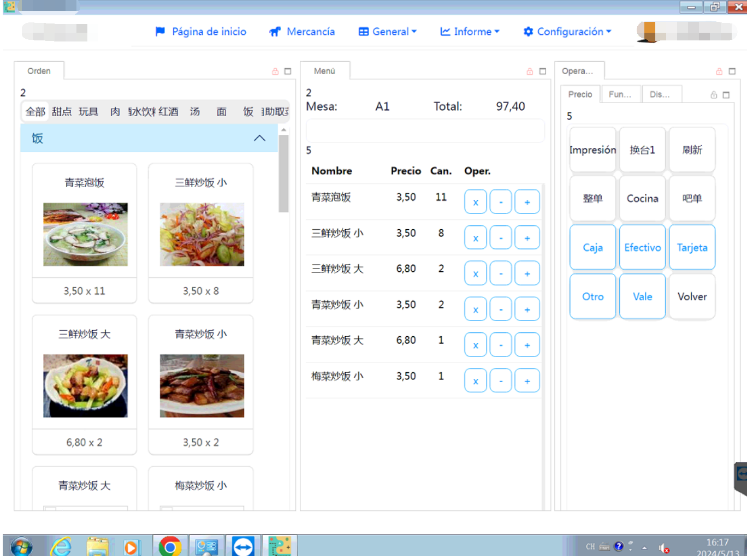Delete the 青菜炒饭 大 order line

(476, 345)
